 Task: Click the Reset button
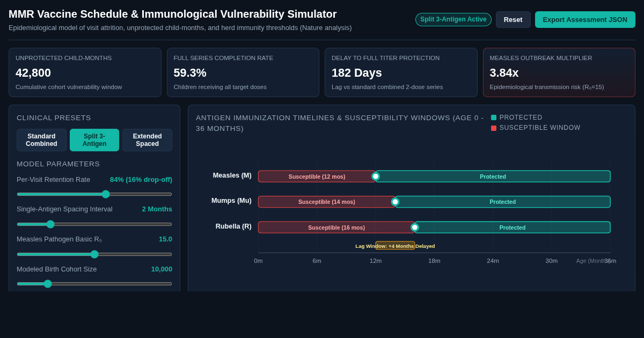pos(513,20)
